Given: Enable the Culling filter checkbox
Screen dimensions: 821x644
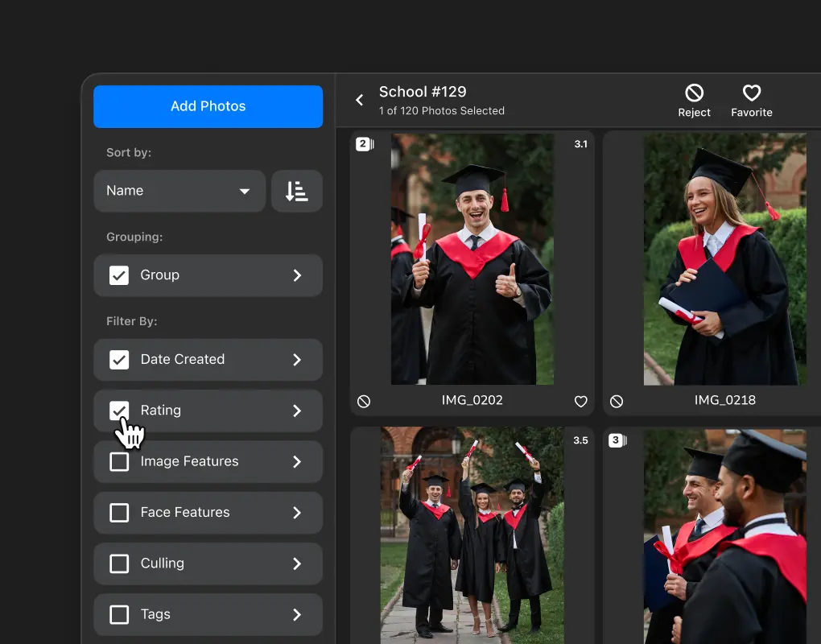Looking at the screenshot, I should pos(119,563).
